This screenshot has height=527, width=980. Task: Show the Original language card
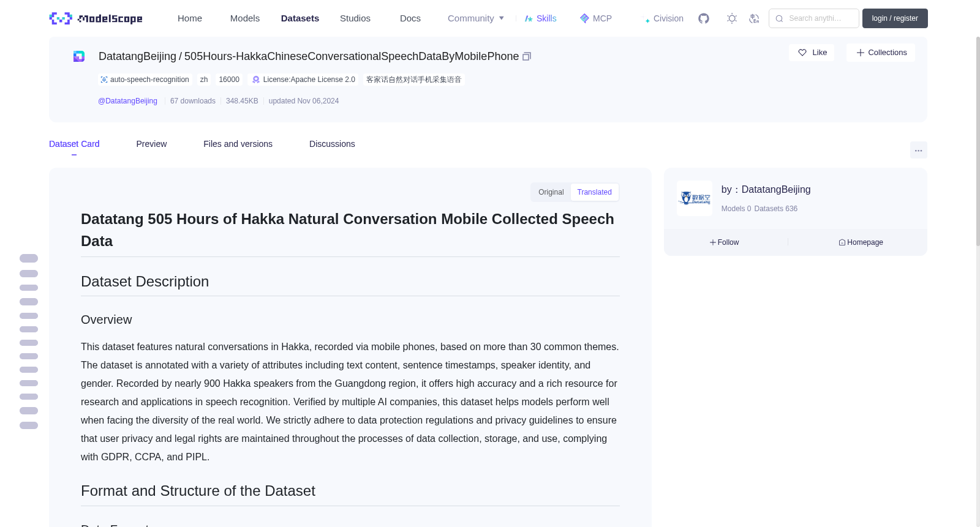point(551,192)
